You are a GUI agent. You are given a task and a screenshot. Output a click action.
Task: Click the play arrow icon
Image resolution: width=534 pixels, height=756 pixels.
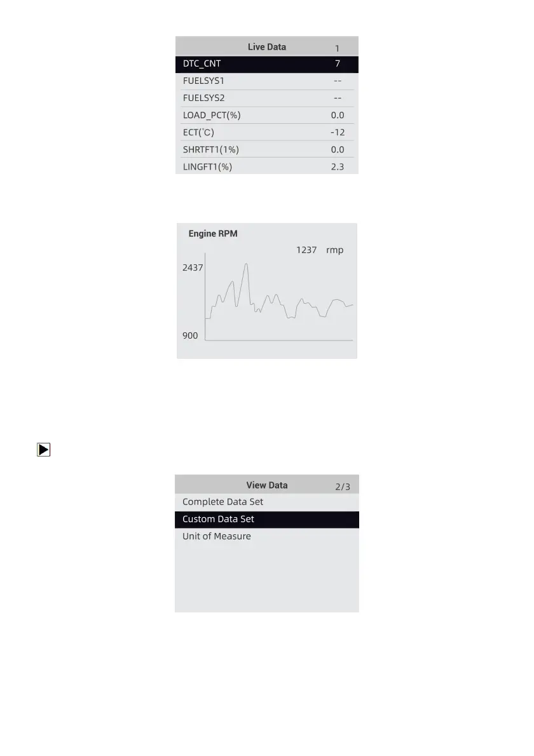click(43, 450)
